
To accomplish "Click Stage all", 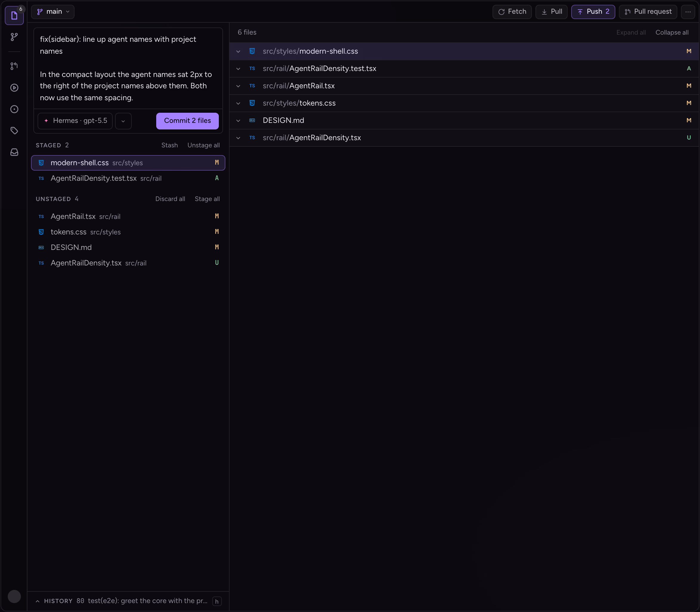I will (x=207, y=199).
